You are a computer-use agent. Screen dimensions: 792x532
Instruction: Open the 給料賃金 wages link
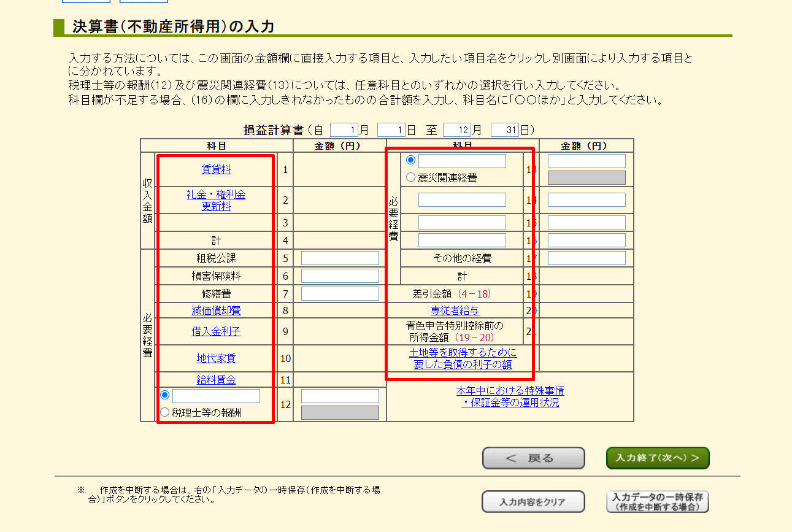216,380
